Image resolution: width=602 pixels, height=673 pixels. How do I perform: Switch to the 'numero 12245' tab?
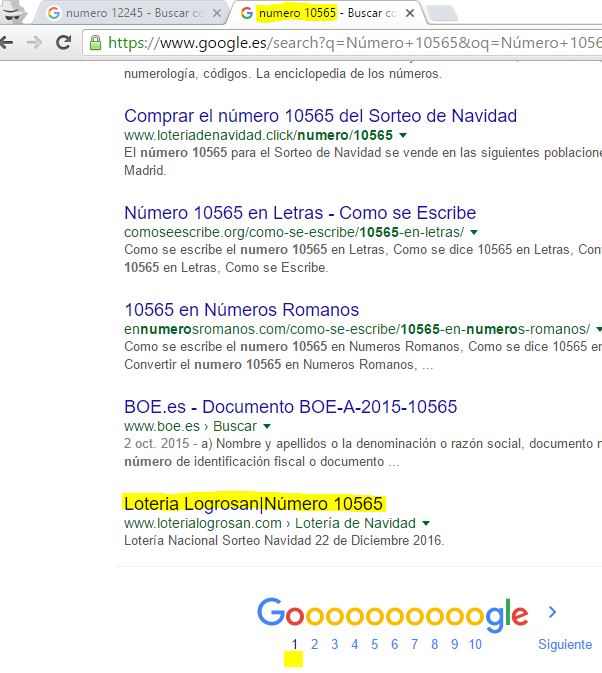pos(133,13)
